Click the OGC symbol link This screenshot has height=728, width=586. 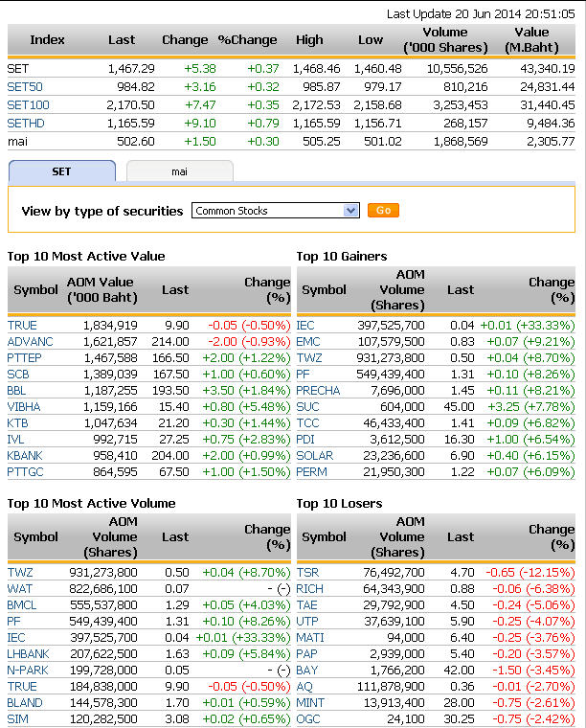(x=308, y=719)
